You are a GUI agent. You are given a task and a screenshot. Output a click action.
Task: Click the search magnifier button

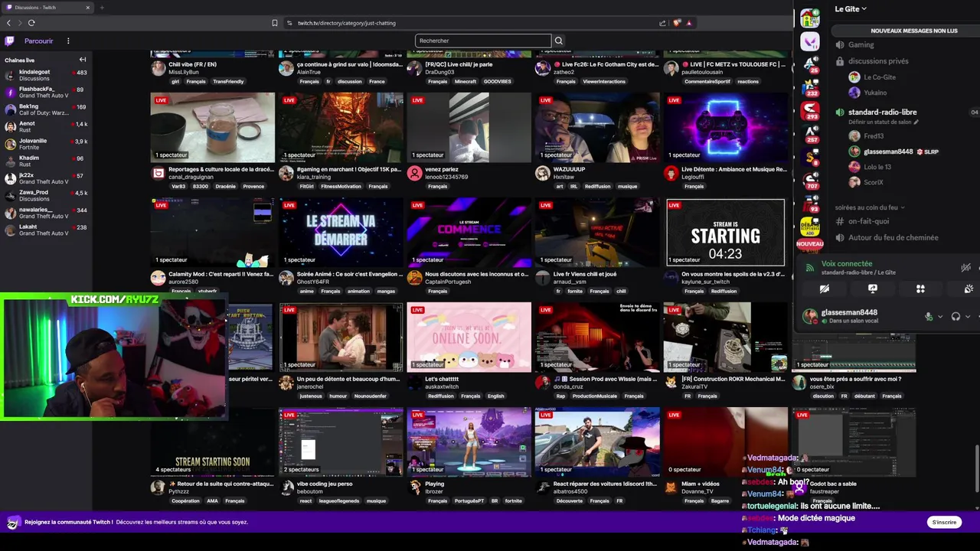(559, 41)
